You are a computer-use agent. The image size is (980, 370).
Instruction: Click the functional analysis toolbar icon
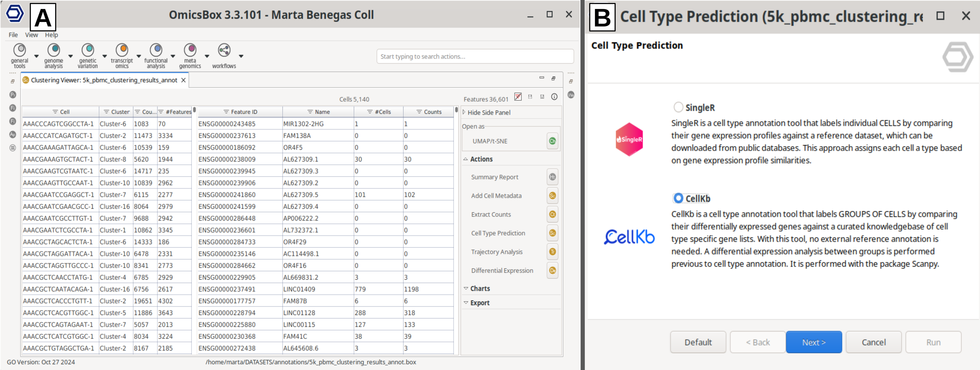[156, 50]
